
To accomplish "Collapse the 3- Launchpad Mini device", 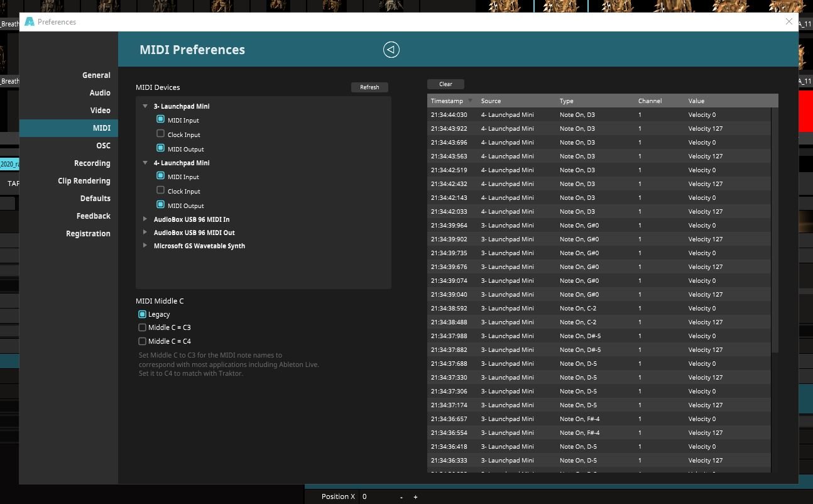I will 145,106.
